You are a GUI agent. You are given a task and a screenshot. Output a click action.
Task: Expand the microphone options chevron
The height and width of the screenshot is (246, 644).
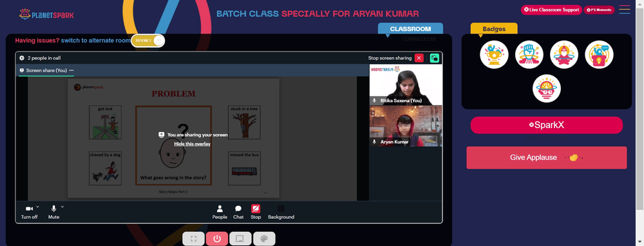62,207
